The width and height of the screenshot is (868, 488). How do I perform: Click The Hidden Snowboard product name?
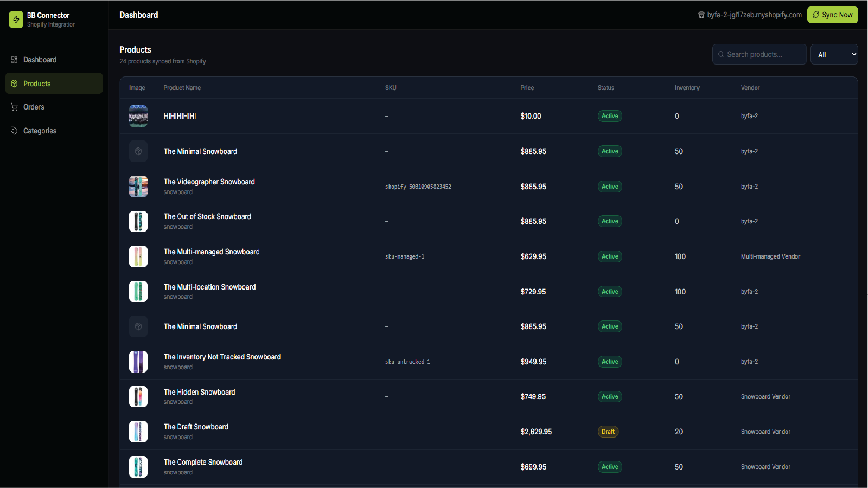point(199,392)
